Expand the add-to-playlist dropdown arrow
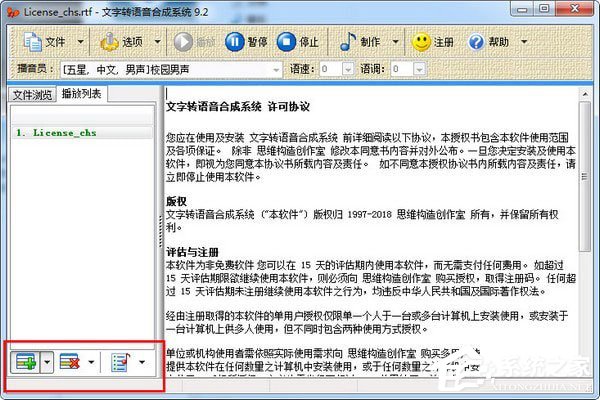Viewport: 600px width, 400px height. (x=47, y=362)
